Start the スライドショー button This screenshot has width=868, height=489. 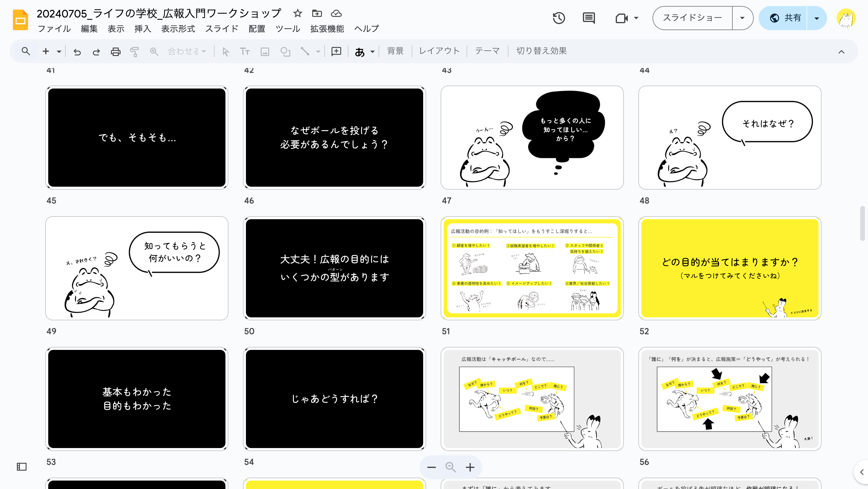pos(693,18)
